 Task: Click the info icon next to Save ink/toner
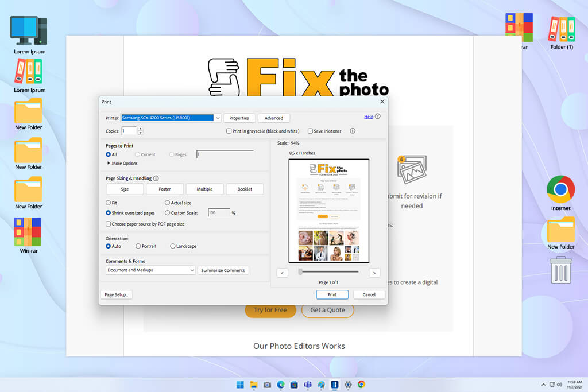(x=353, y=131)
